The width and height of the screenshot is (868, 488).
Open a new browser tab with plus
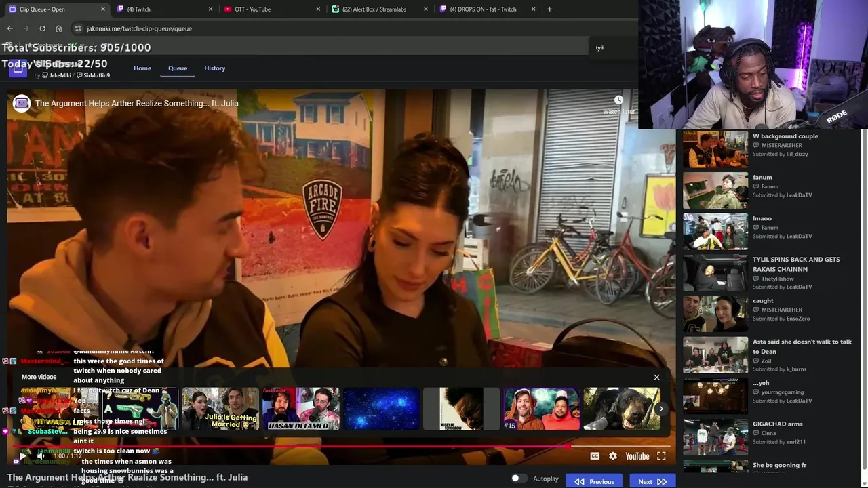click(x=549, y=9)
